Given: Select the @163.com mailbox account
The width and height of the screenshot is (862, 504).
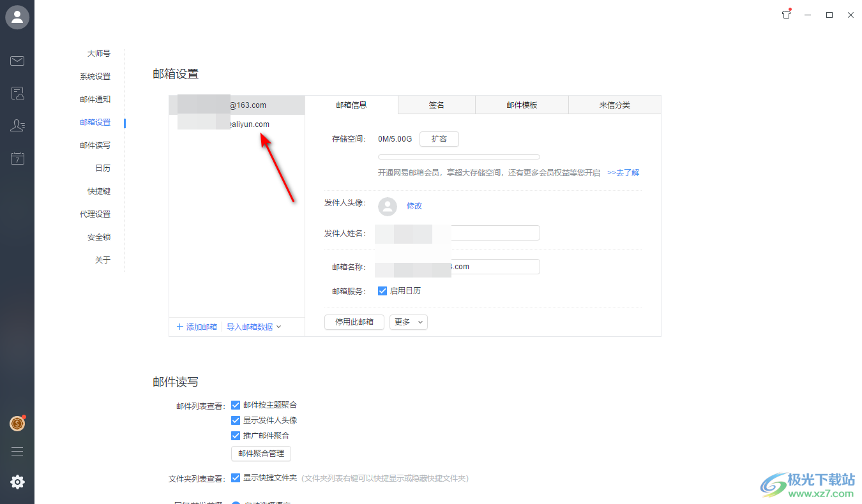Looking at the screenshot, I should point(237,105).
